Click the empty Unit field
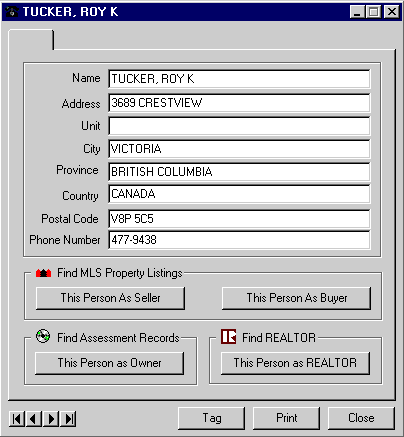404x437 pixels. click(239, 126)
